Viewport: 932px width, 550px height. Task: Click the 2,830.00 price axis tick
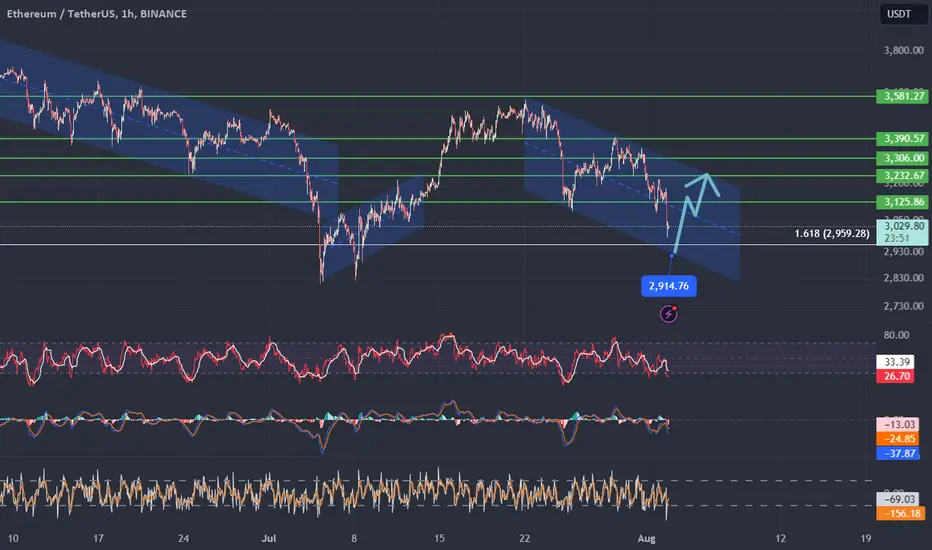[903, 278]
